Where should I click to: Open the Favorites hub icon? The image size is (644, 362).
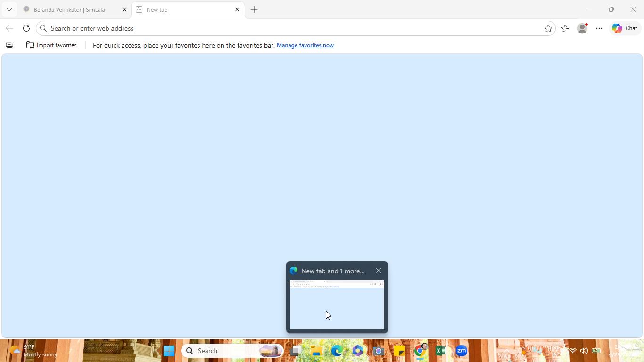point(565,28)
